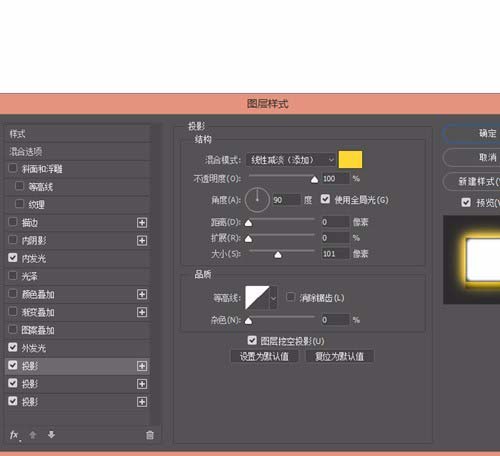Click the opacity field showing 100
Screen dimensions: 500x456
(x=335, y=179)
